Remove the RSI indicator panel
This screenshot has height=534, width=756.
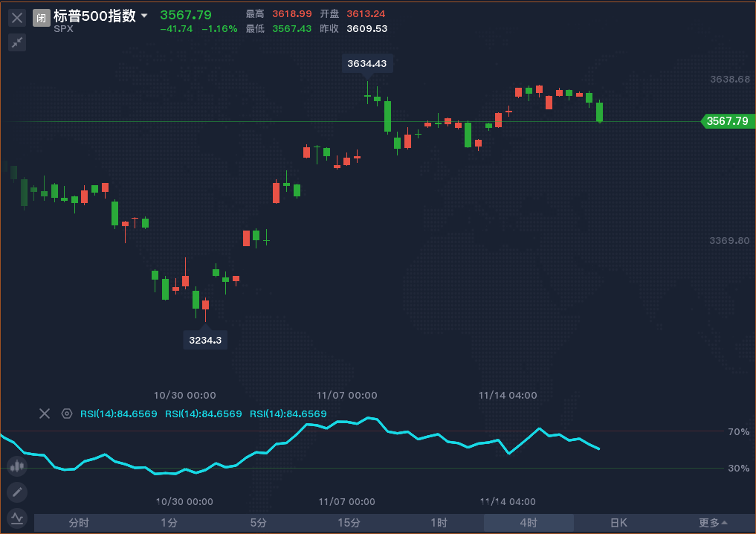[x=45, y=414]
